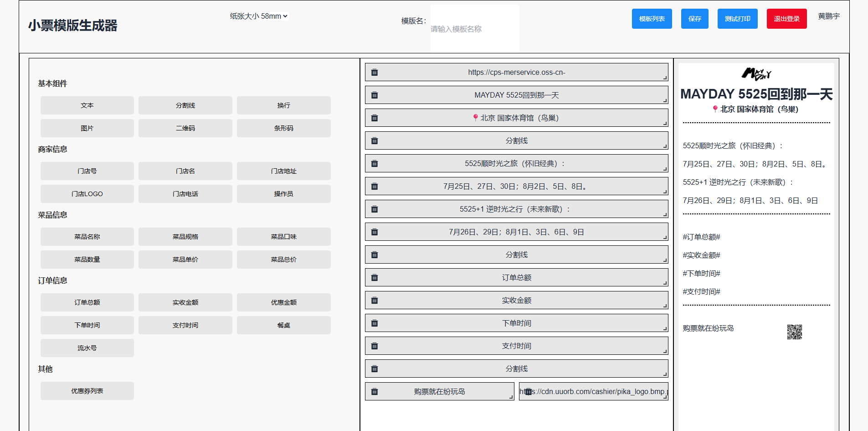Screen dimensions: 868x431
Task: Insert the 门店号 merchant field
Action: (87, 171)
